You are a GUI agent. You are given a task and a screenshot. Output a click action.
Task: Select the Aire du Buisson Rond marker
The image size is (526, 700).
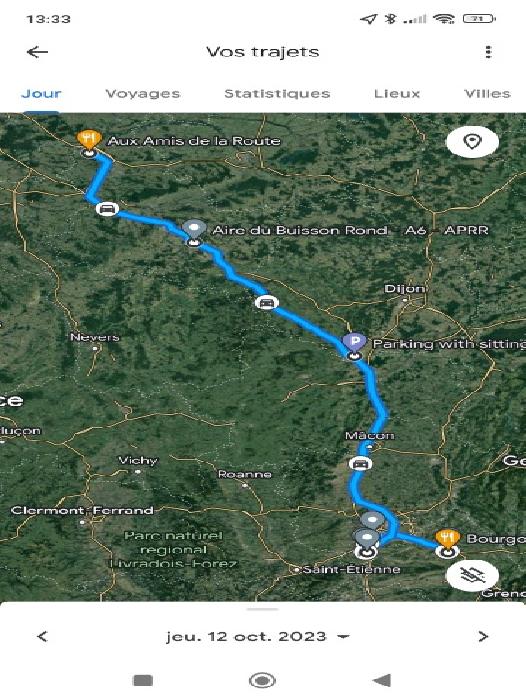tap(194, 229)
